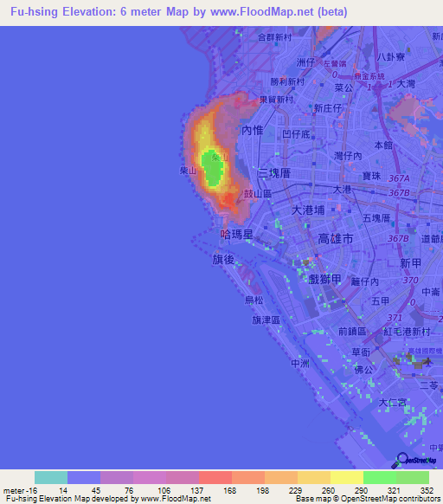Click the 戲獅甲 map label
This screenshot has width=443, height=504.
tap(324, 279)
